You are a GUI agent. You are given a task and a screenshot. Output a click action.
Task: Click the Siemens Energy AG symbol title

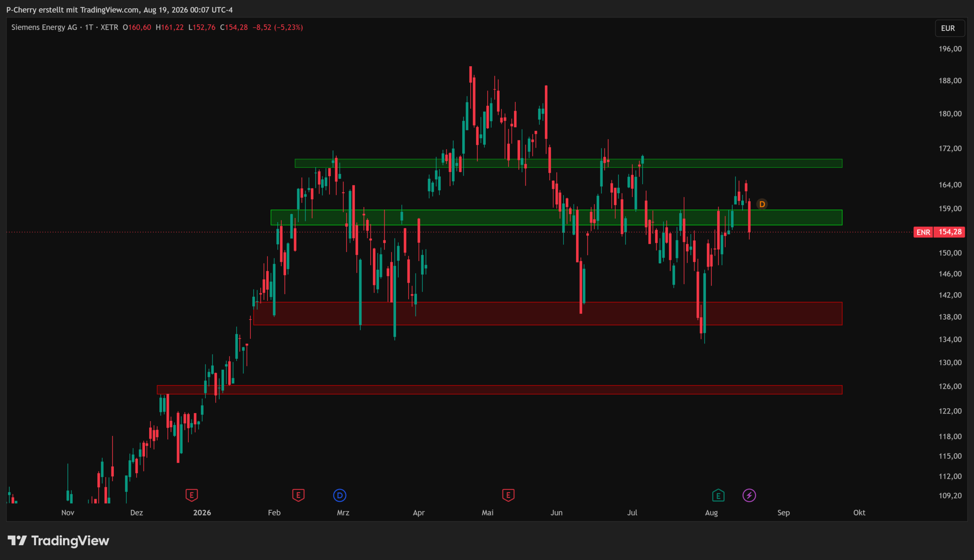click(44, 27)
